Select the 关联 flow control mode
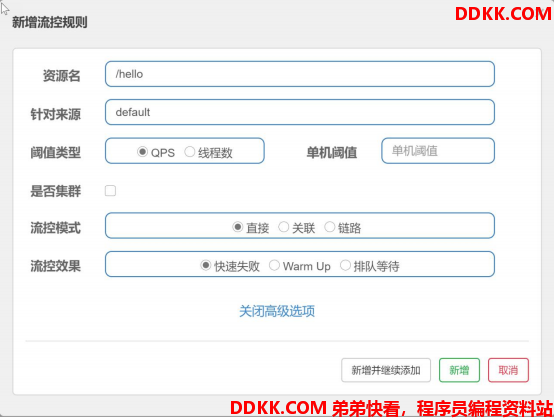This screenshot has height=418, width=555. click(284, 227)
